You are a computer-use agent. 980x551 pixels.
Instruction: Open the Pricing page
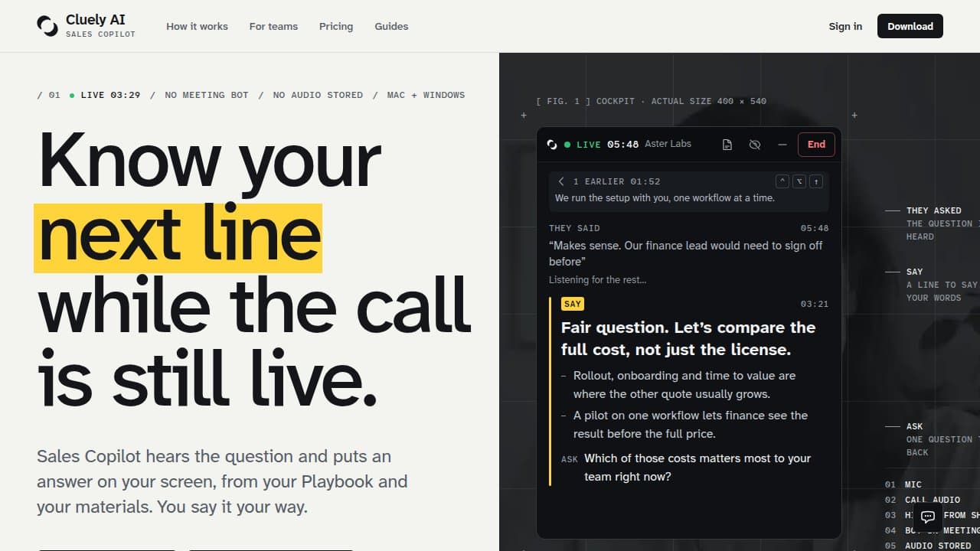pyautogui.click(x=336, y=26)
